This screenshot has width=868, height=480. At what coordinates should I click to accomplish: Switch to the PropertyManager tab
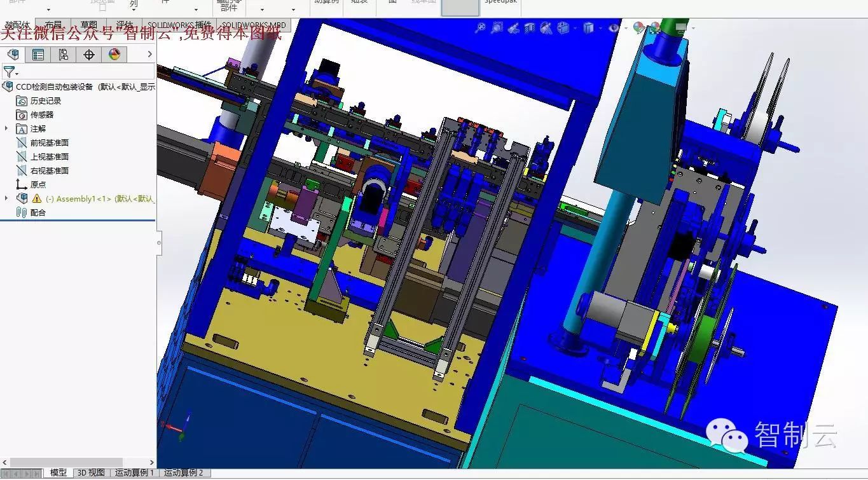pyautogui.click(x=38, y=55)
